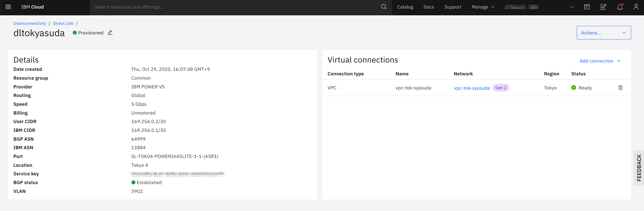Go to Interconnectivity breadcrumb link
Screen dimensions: 644x211
30,23
